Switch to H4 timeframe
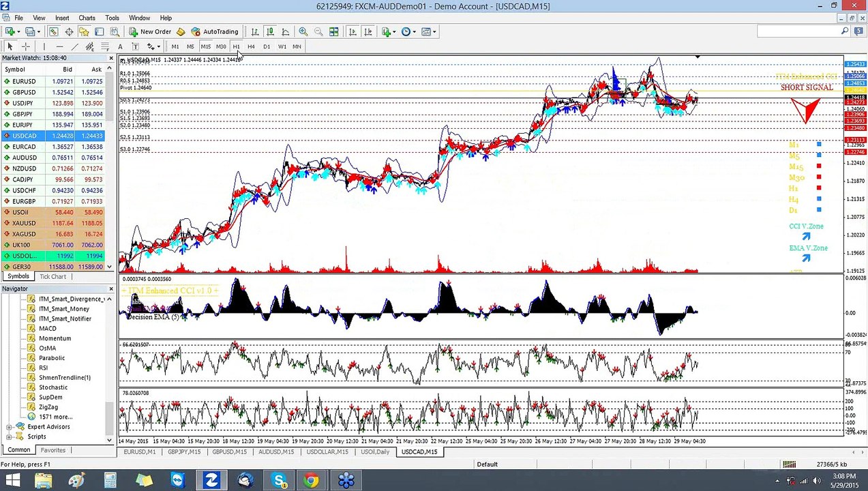Screen dimensions: 868x491 point(251,46)
